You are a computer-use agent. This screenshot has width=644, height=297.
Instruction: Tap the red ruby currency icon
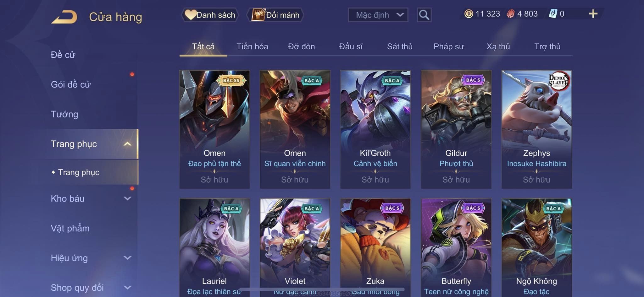511,14
